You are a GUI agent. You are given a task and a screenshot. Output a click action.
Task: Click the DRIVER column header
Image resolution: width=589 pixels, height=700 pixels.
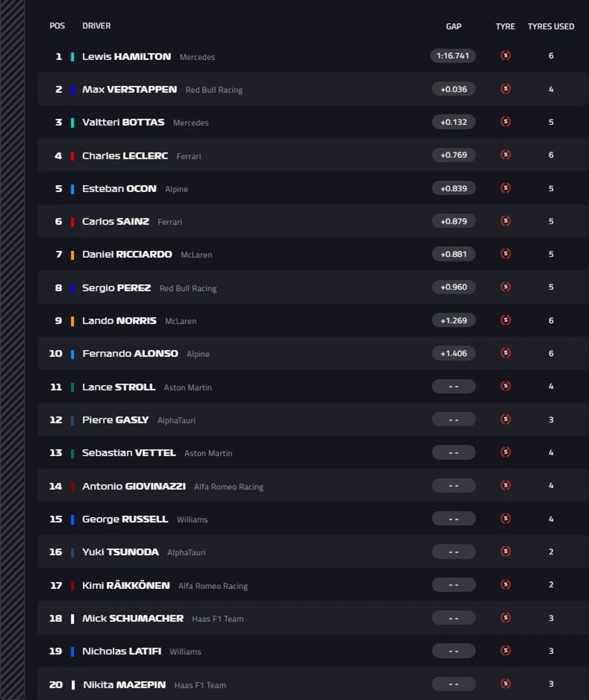(x=96, y=26)
